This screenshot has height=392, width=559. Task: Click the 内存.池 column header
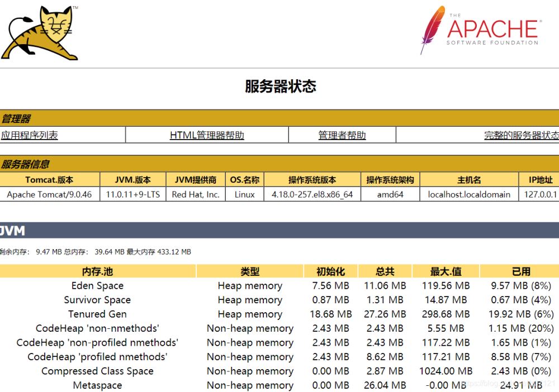point(97,271)
